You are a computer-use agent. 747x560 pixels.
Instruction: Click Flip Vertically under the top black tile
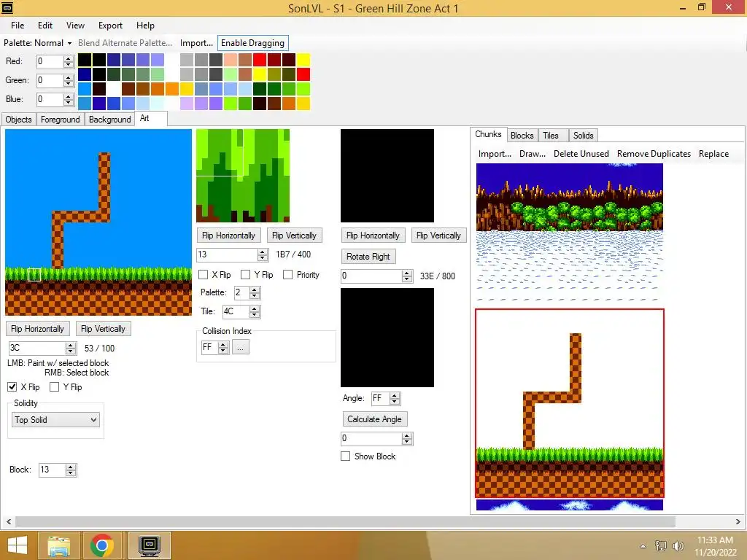[438, 236]
